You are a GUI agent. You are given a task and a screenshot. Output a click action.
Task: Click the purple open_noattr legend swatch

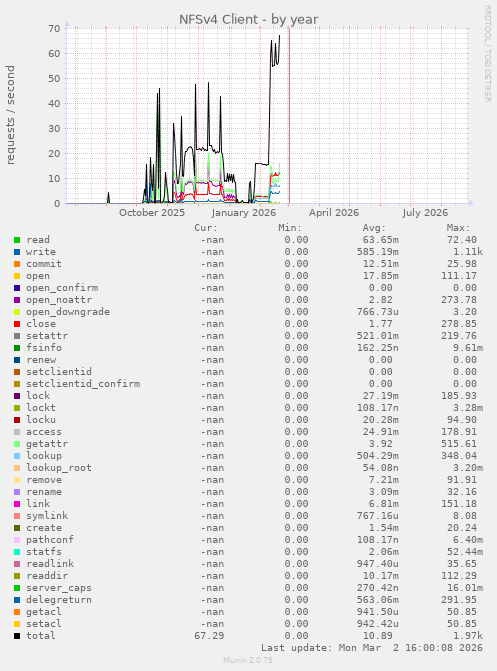point(17,300)
